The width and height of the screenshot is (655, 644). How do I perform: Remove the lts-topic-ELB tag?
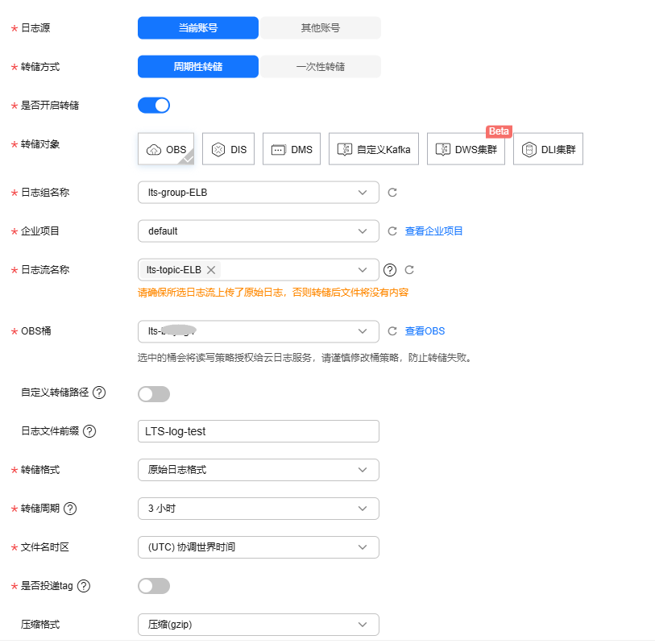point(211,270)
